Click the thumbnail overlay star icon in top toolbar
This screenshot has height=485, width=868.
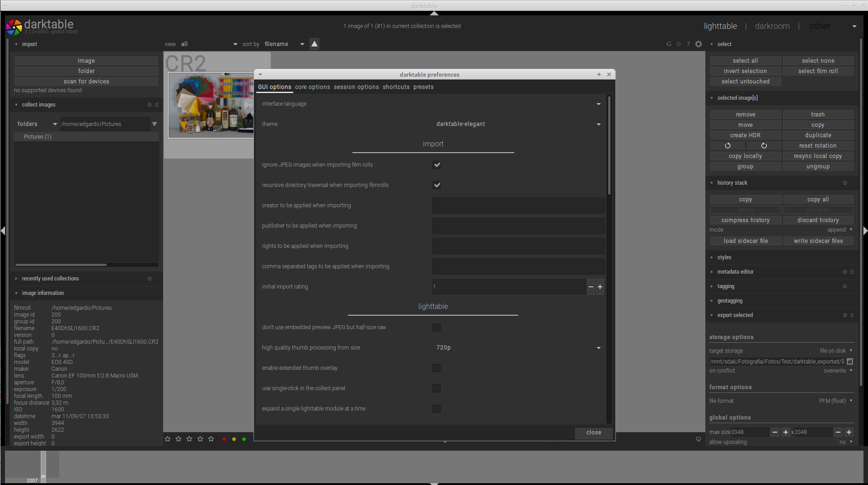[x=679, y=44]
